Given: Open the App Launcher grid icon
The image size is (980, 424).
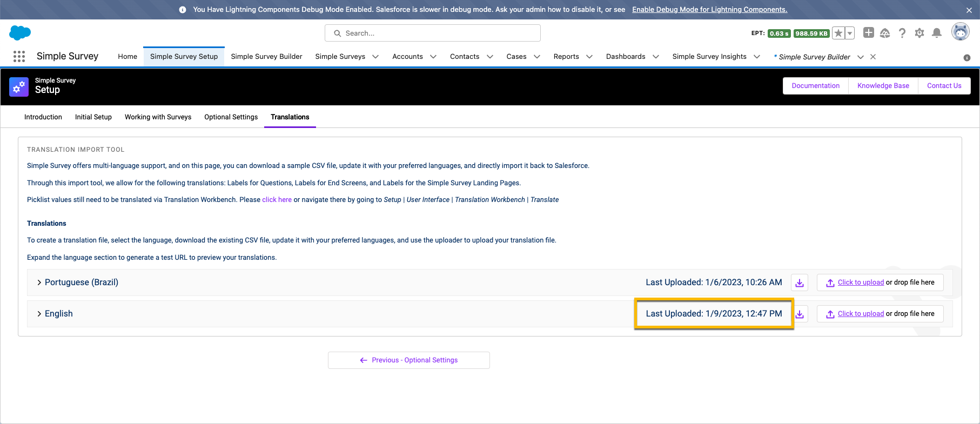Looking at the screenshot, I should point(19,56).
